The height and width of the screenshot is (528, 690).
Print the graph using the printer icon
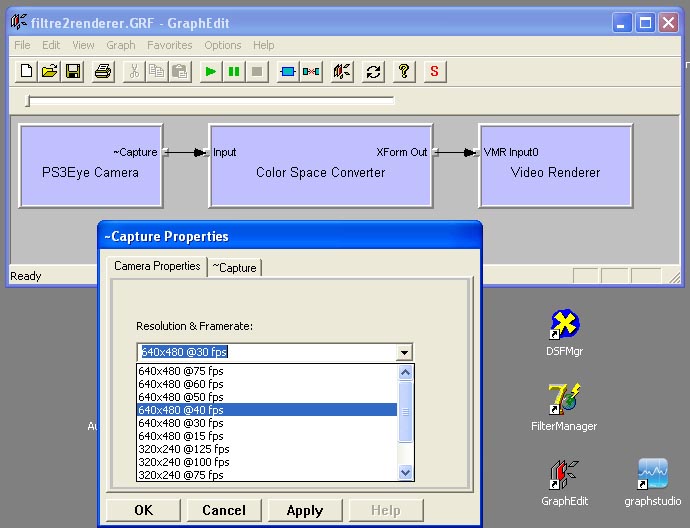[103, 71]
